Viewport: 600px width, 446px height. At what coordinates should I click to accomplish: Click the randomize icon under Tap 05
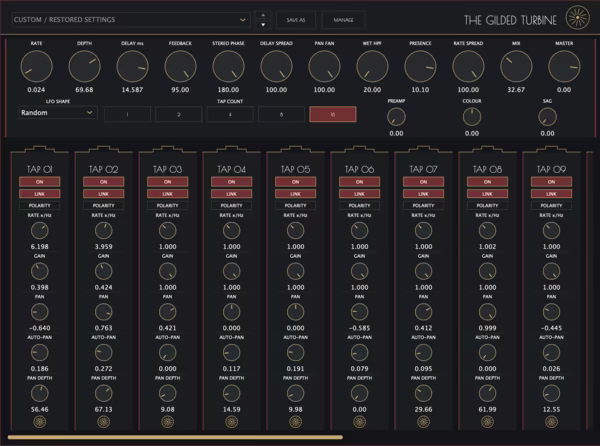[x=295, y=422]
